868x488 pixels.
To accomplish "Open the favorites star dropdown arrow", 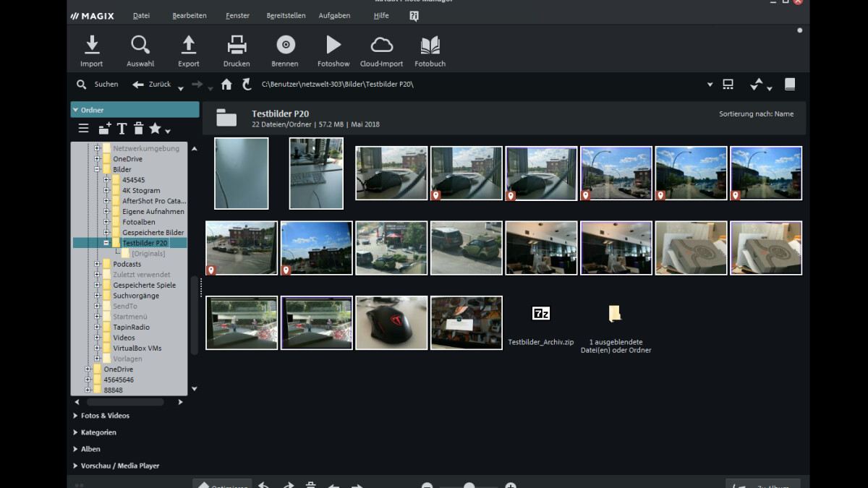I will coord(168,132).
